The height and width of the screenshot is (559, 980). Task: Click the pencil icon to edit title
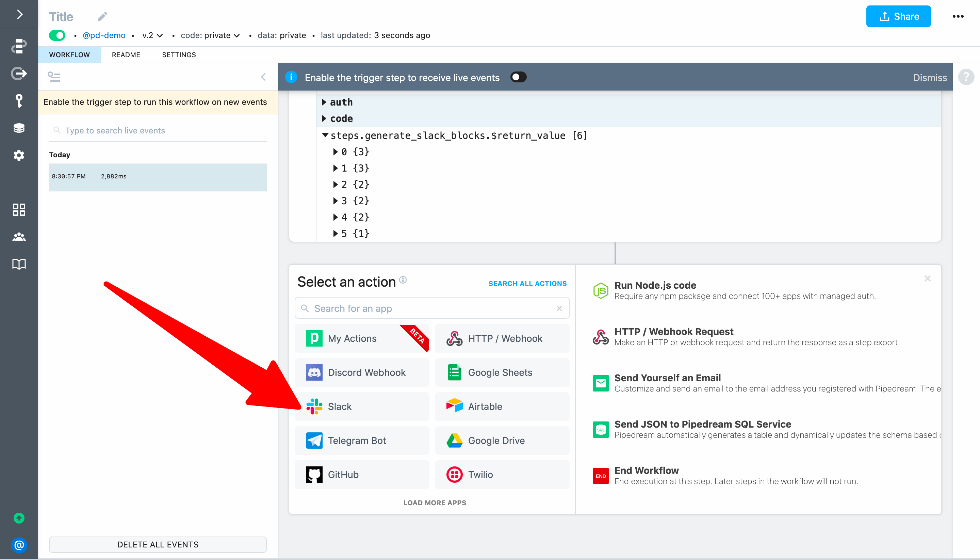[x=102, y=16]
